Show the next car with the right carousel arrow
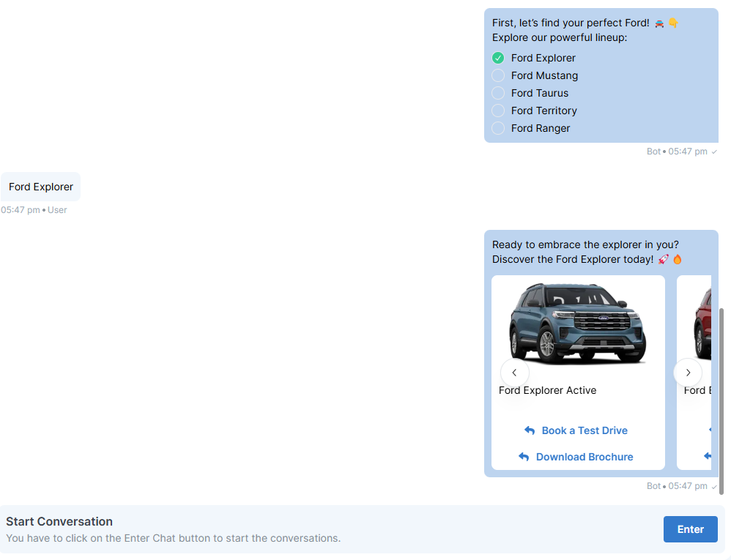The image size is (731, 560). [688, 373]
